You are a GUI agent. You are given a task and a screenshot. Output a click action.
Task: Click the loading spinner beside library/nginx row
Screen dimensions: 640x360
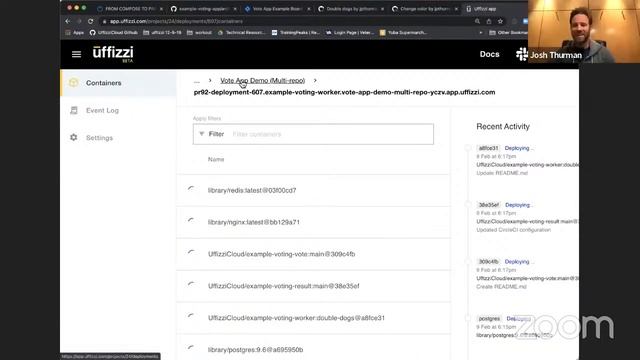[191, 221]
